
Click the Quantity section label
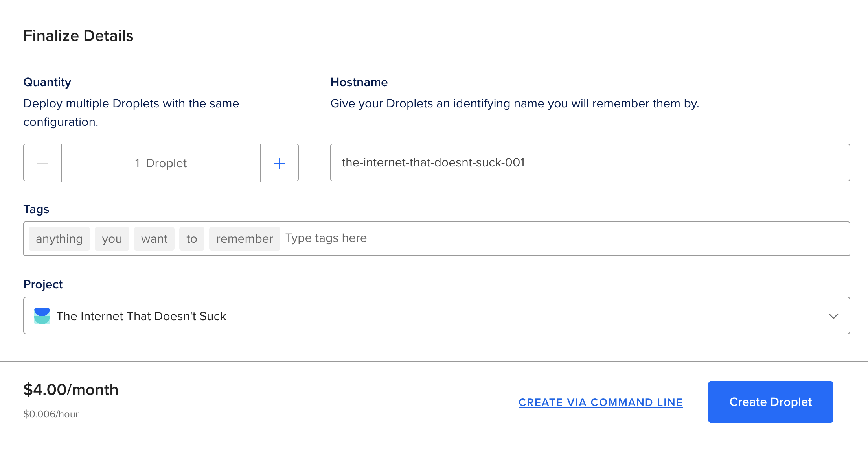[47, 82]
